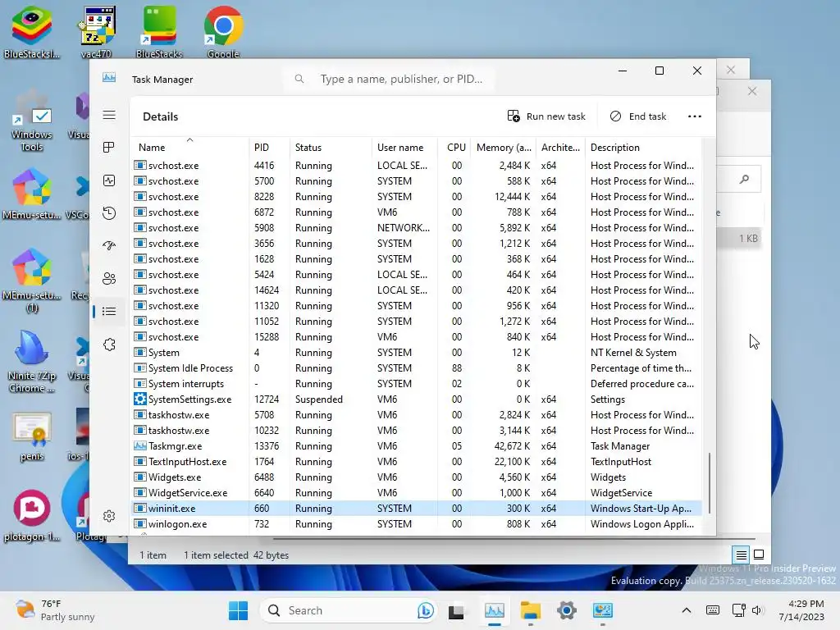The image size is (840, 630).
Task: Open the weather widget showing 76°F
Action: 53,610
